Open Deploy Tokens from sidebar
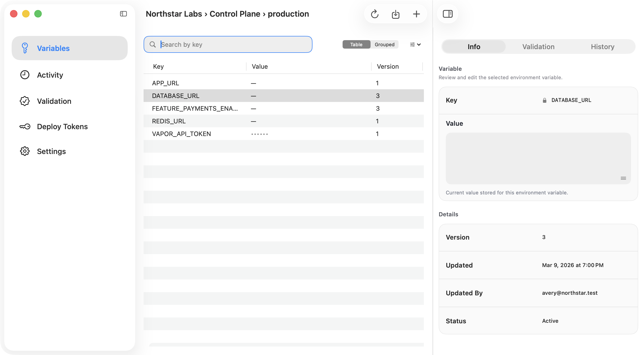 tap(62, 127)
